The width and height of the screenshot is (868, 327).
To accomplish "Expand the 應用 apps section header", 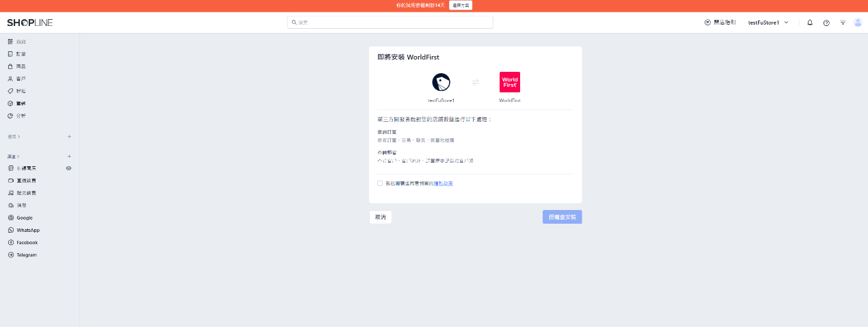I will pyautogui.click(x=14, y=137).
